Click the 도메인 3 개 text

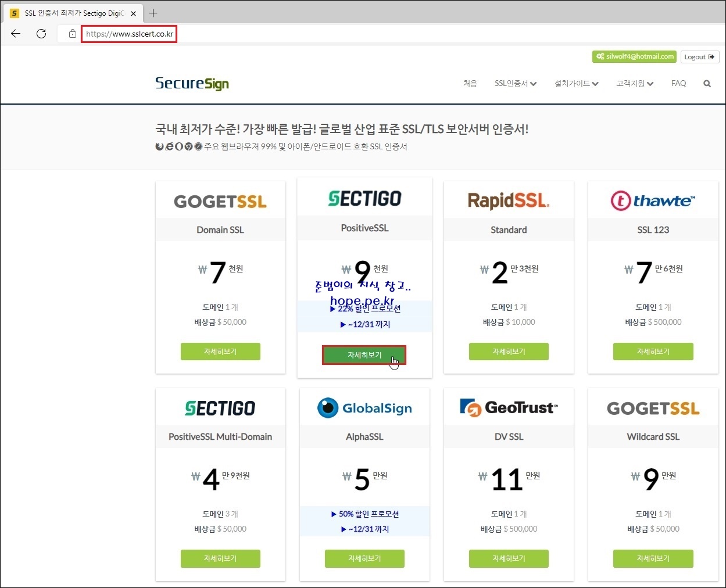[x=220, y=514]
